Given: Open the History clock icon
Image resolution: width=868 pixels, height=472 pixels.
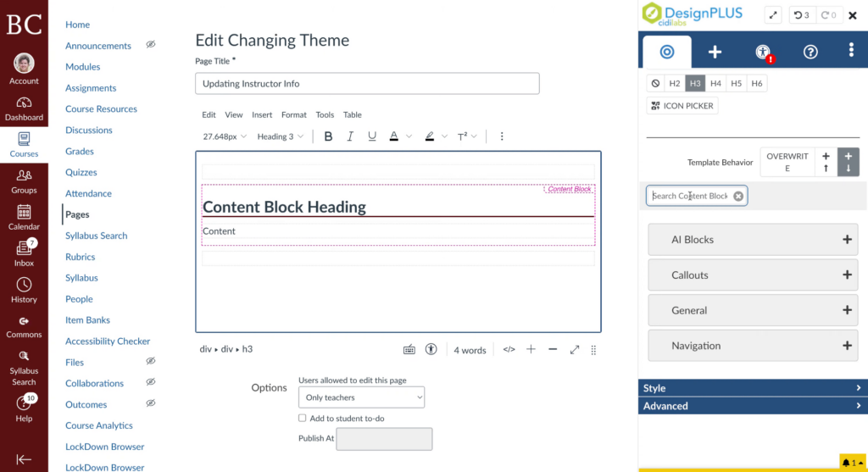Looking at the screenshot, I should [x=24, y=291].
